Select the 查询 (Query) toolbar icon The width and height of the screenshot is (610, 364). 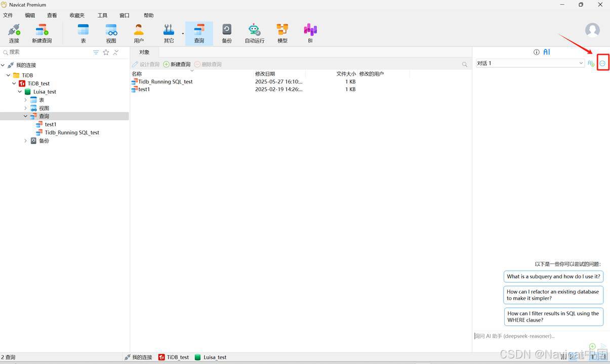[x=199, y=30]
